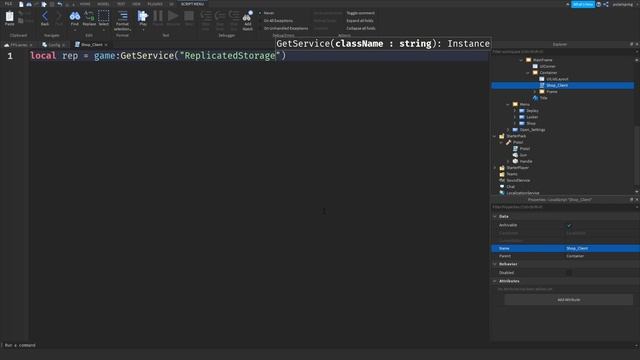Screen dimensions: 640x360
Task: Click the Select dashed-box icon
Action: (104, 16)
